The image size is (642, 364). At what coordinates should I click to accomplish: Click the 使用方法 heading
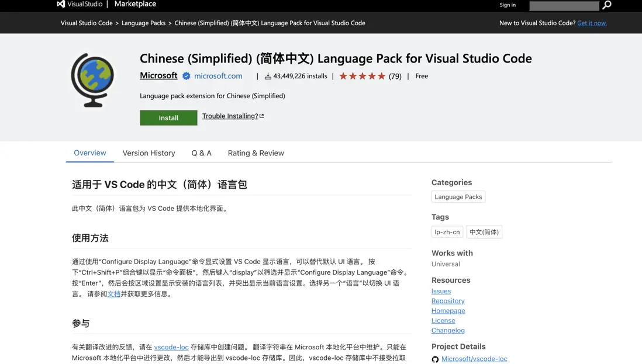90,238
